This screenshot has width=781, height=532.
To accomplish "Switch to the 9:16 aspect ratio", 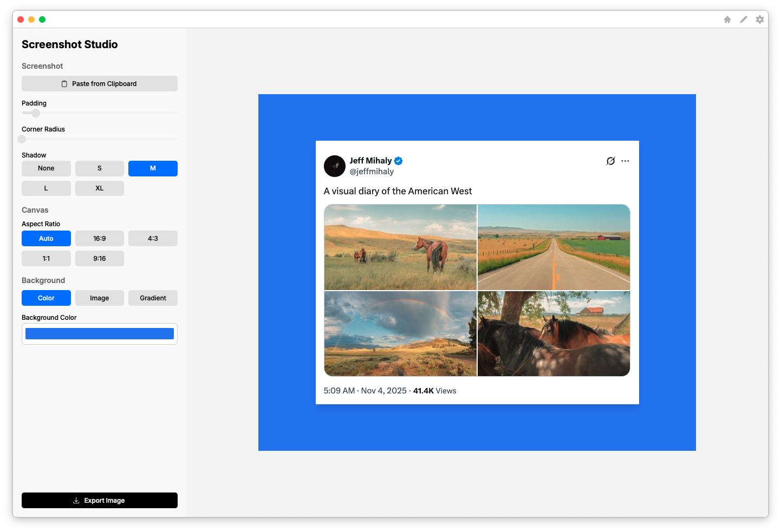I will click(100, 259).
